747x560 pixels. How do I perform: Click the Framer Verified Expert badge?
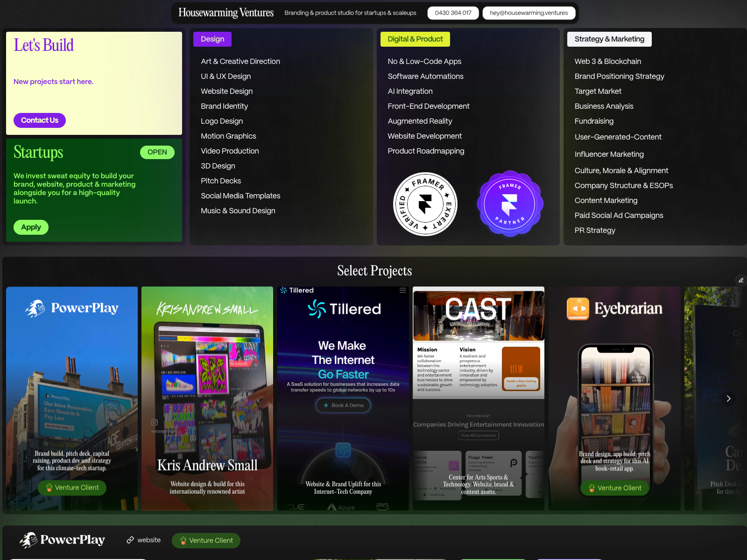click(425, 204)
